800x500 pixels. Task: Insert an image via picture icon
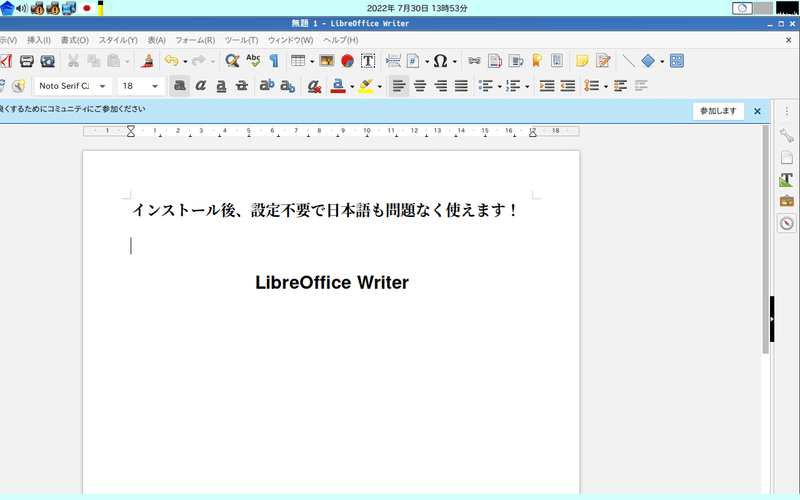(327, 61)
